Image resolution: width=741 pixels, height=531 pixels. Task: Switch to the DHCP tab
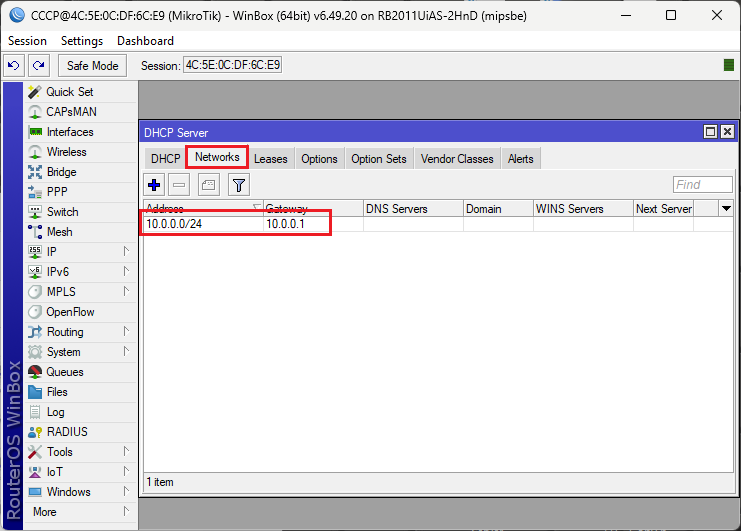coord(165,159)
